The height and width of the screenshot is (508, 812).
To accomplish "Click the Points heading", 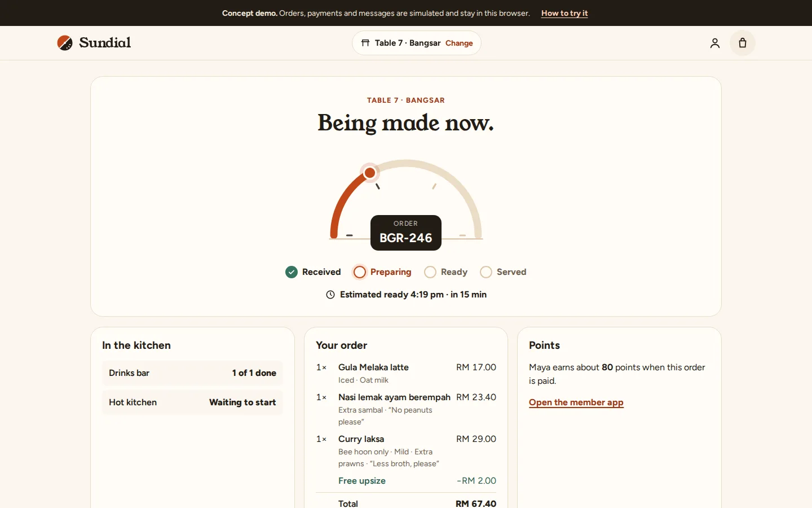I will click(545, 345).
